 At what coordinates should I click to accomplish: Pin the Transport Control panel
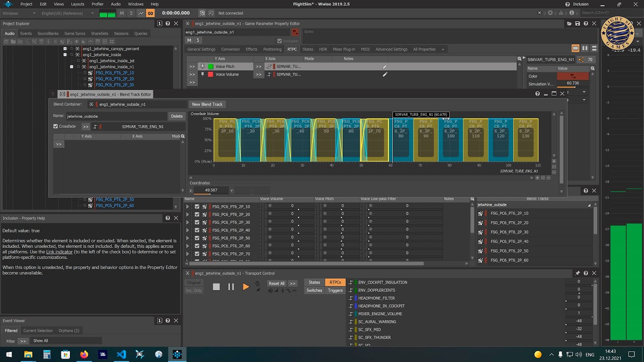[x=578, y=273]
